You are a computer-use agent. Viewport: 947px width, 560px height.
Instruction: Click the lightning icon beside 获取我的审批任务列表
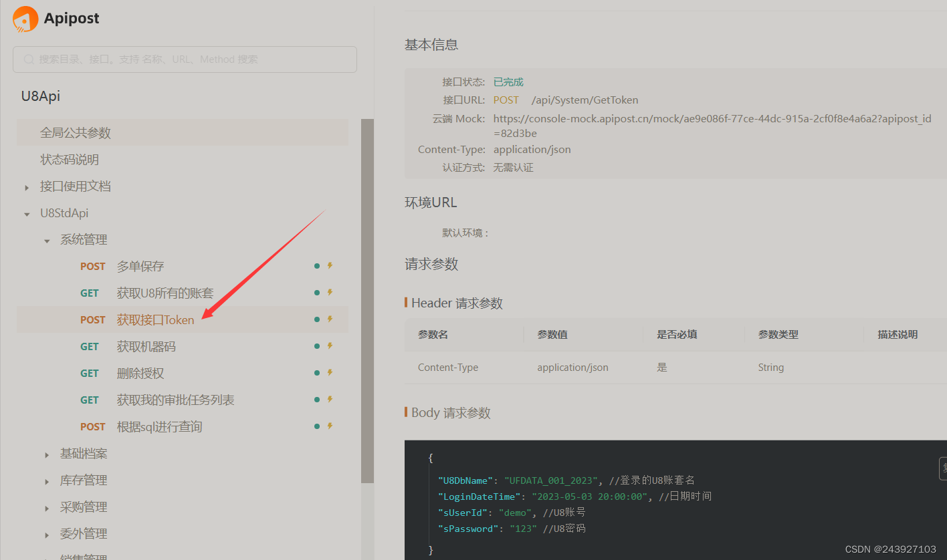[330, 400]
